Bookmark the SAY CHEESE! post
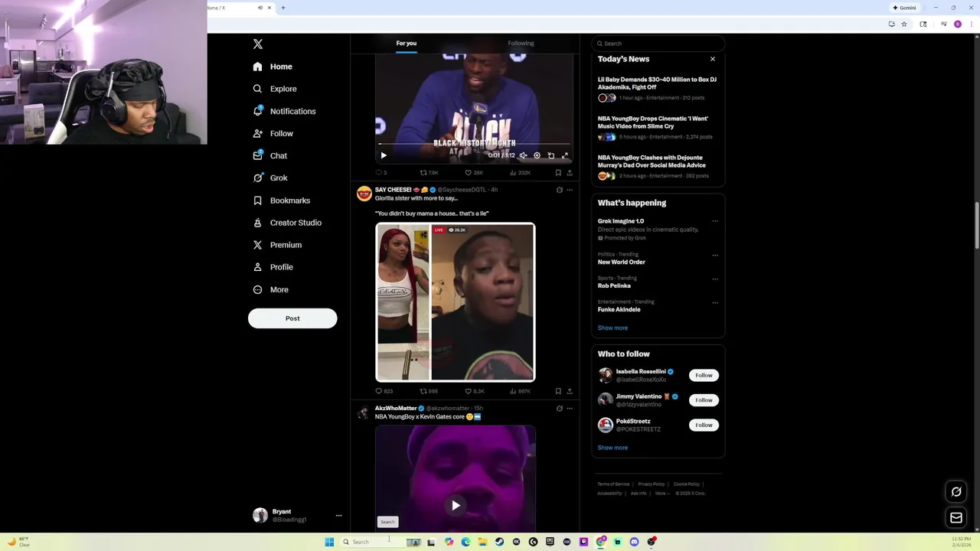Screen dimensions: 980x551 (558, 391)
